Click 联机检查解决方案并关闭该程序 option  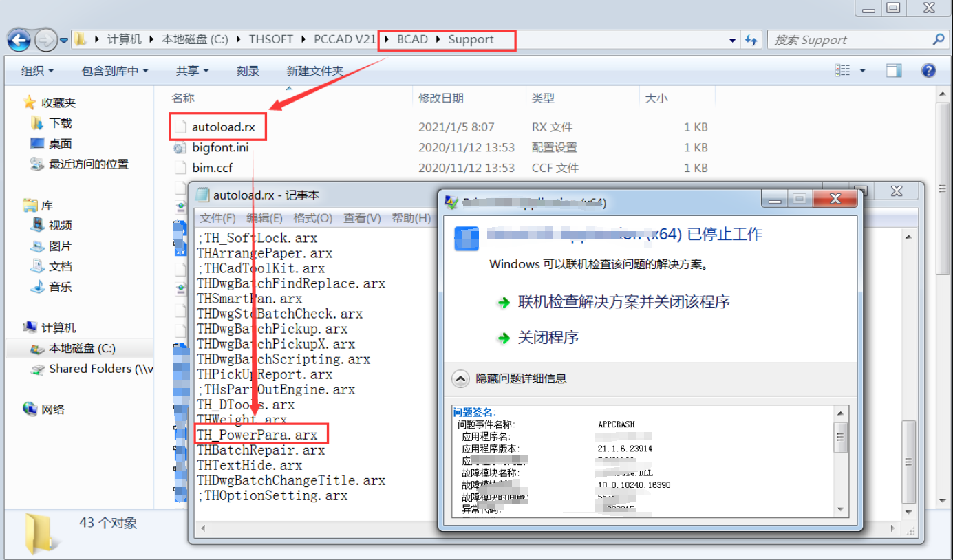[623, 302]
